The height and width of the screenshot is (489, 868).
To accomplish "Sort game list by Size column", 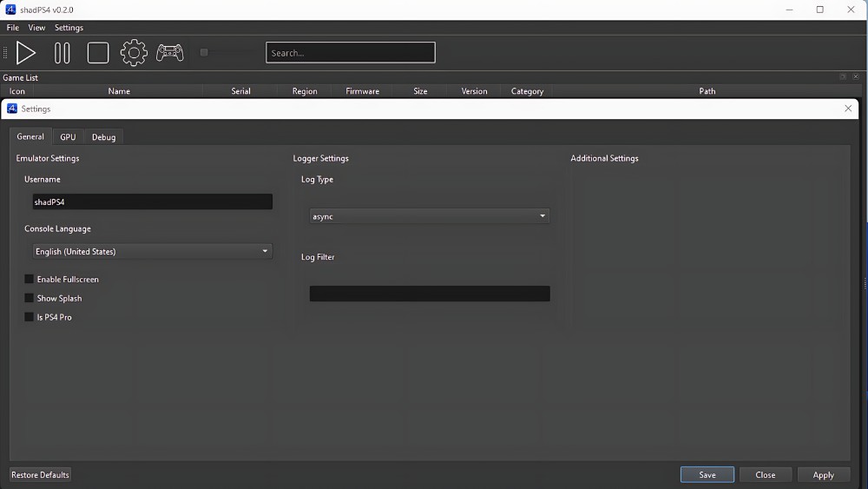I will click(420, 91).
